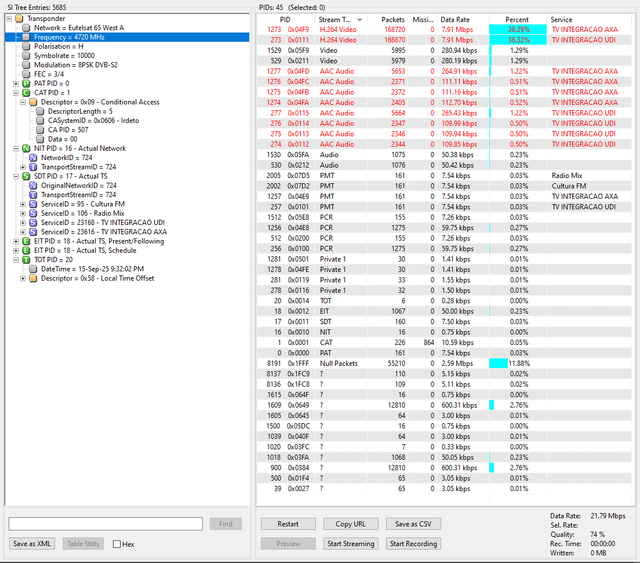Click the Symbolrate = 10000 node icon
This screenshot has width=640, height=563.
point(26,56)
